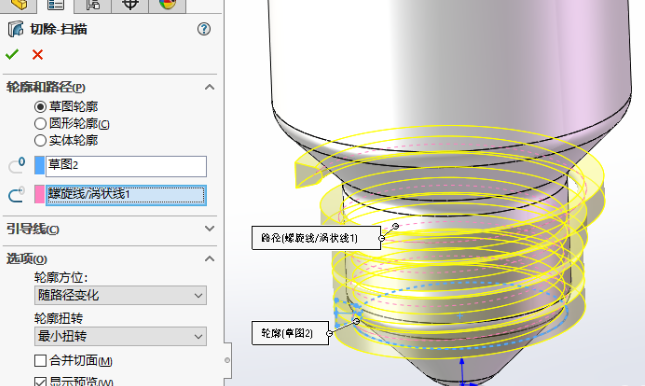Viewport: 645px width, 386px height.
Task: Open the help question mark icon
Action: click(x=204, y=29)
